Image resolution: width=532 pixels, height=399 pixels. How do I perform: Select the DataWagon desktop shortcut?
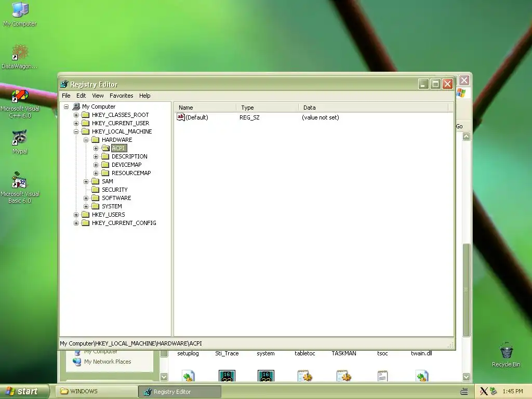[x=20, y=57]
